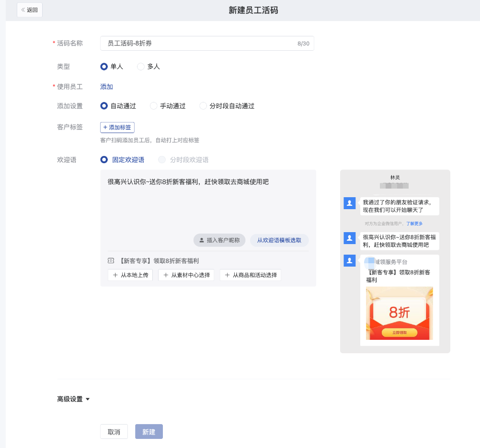Click the double-chevron icon in 返回
The width and height of the screenshot is (480, 448).
23,10
